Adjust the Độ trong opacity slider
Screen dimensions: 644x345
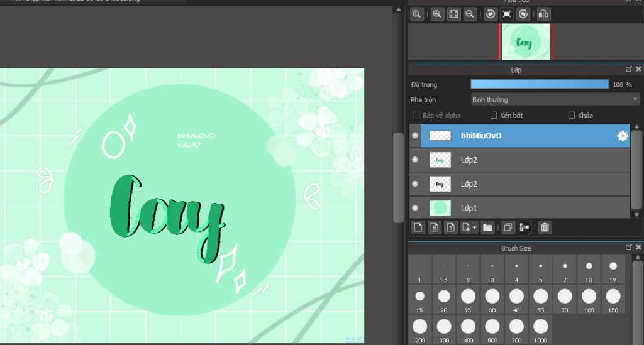pyautogui.click(x=540, y=84)
